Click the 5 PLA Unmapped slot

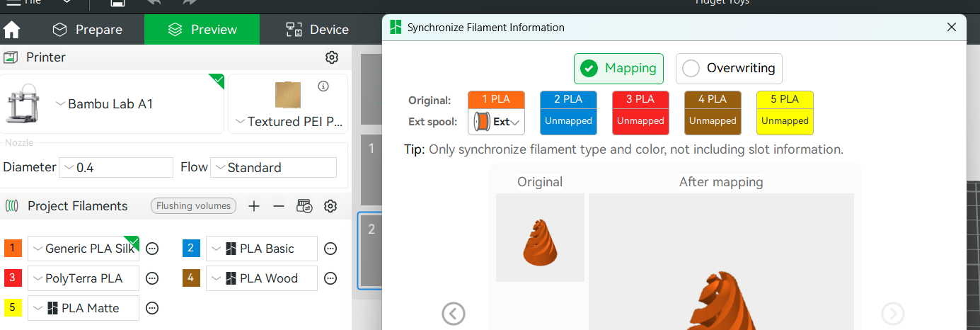tap(785, 113)
